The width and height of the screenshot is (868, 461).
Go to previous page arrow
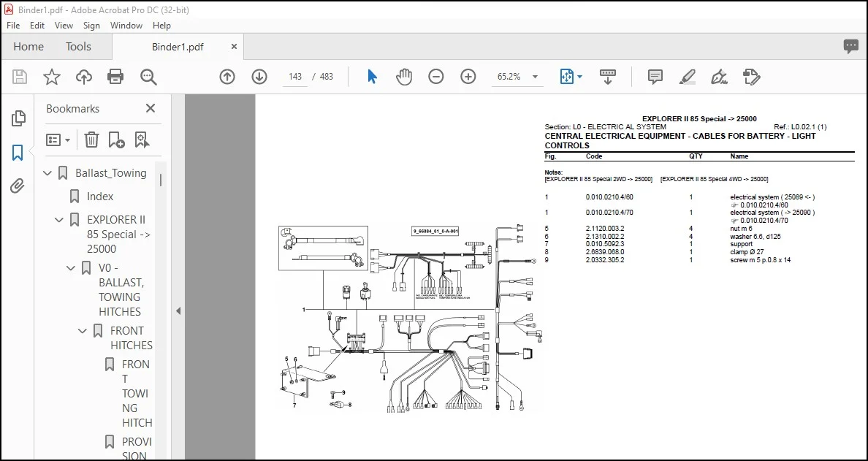[227, 77]
